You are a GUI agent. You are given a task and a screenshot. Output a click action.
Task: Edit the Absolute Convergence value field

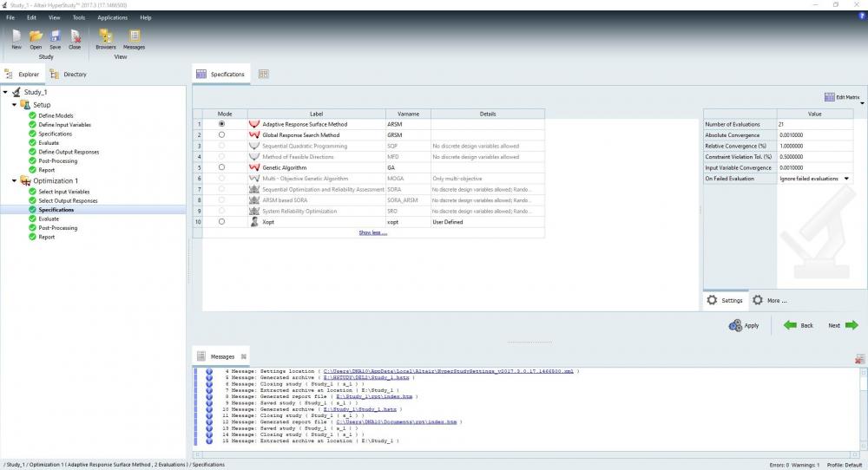[814, 135]
